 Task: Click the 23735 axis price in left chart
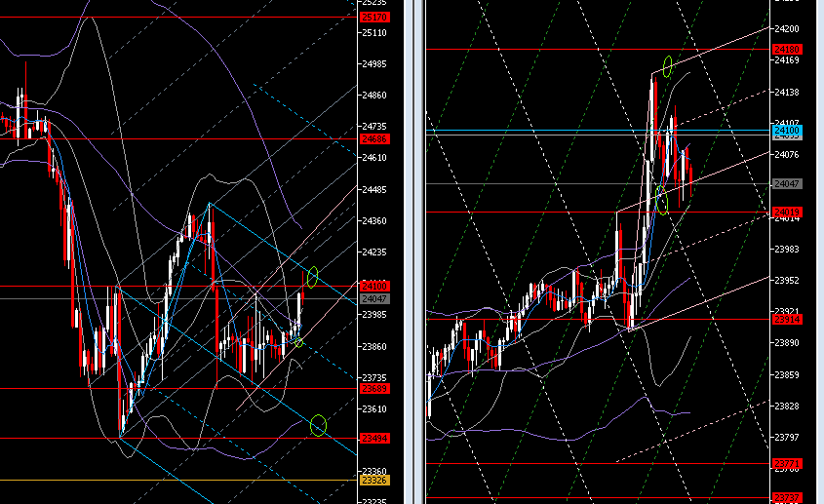tap(374, 378)
